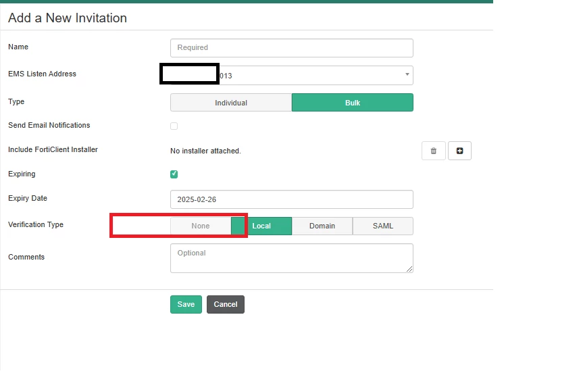The width and height of the screenshot is (581, 392).
Task: Click the Name input field
Action: [292, 48]
